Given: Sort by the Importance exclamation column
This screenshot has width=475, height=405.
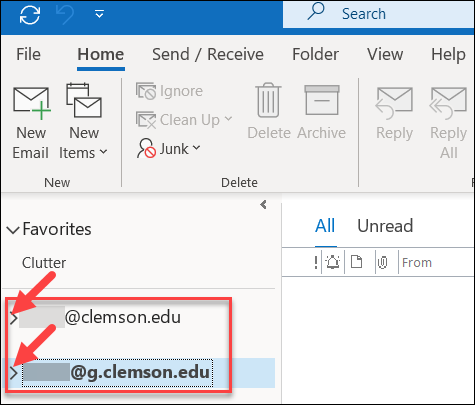Looking at the screenshot, I should [x=316, y=263].
